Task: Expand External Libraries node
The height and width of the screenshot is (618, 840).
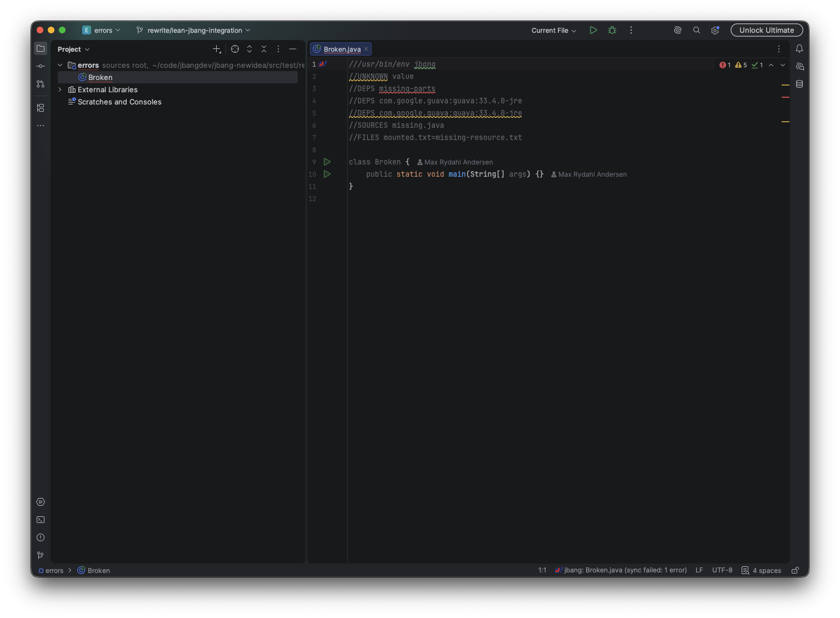Action: point(60,89)
